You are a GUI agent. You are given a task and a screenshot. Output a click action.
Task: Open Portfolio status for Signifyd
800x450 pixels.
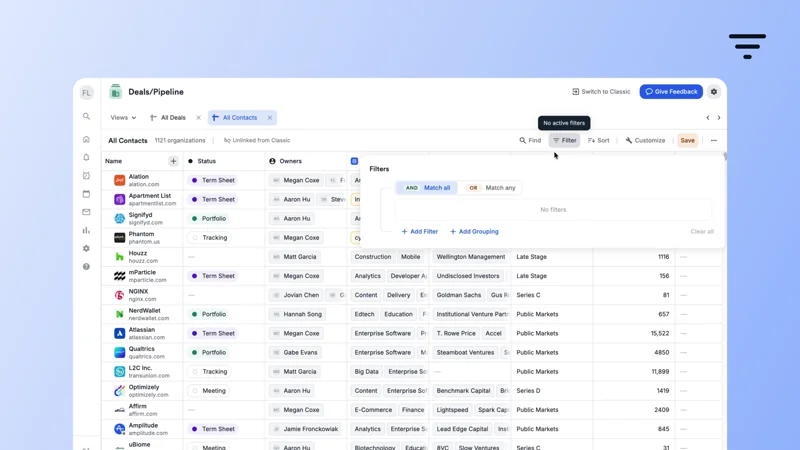coord(209,218)
